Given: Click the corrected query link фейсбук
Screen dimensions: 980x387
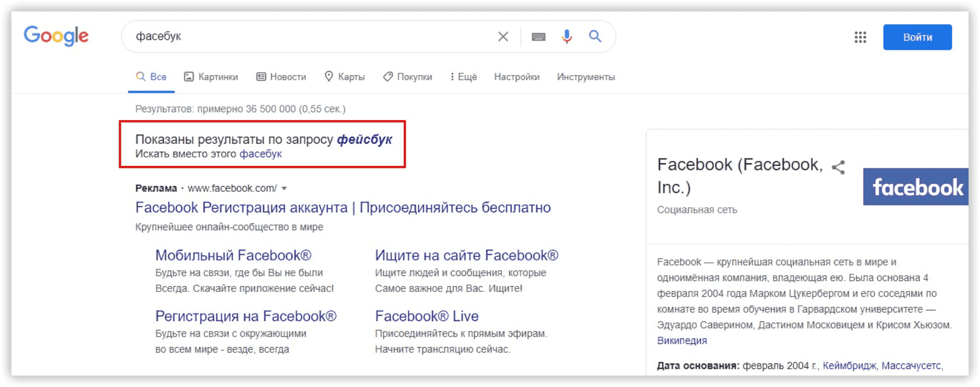Looking at the screenshot, I should [365, 140].
